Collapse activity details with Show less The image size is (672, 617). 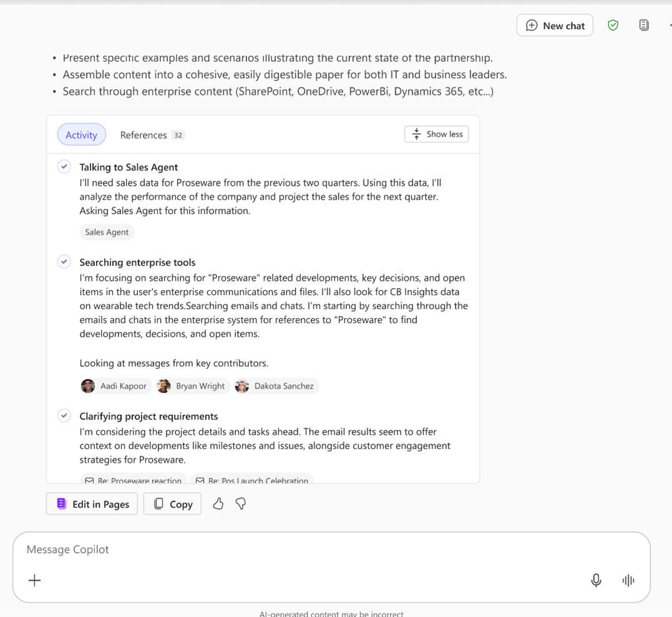click(436, 134)
